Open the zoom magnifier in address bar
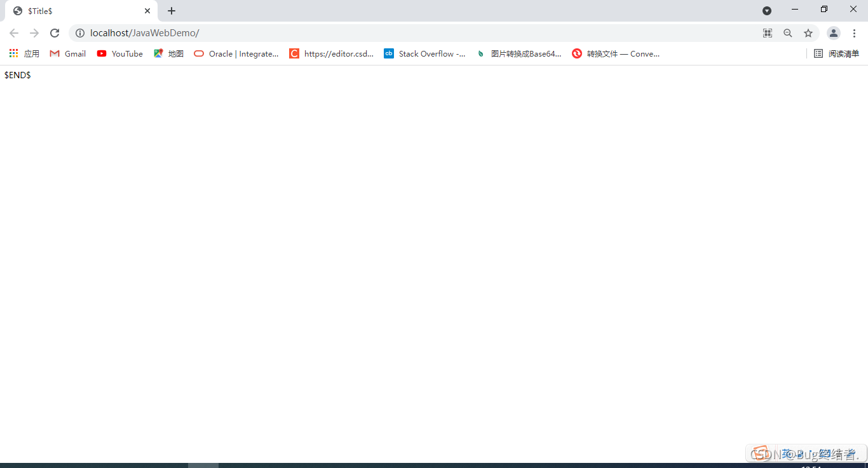The height and width of the screenshot is (468, 868). click(x=788, y=33)
